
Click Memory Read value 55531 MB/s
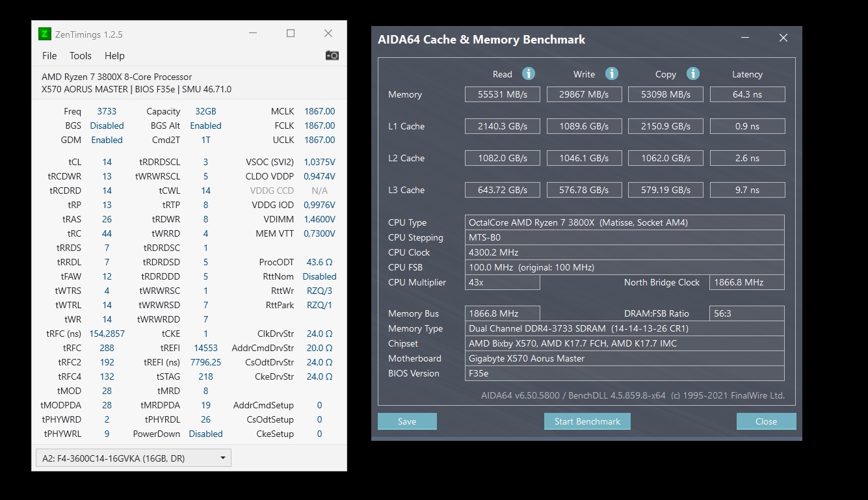tap(503, 94)
